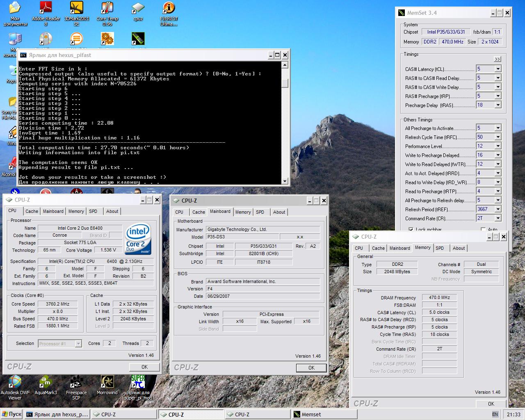Open About tab in CPU-Z Mainboard window
The image size is (525, 420).
(x=279, y=212)
